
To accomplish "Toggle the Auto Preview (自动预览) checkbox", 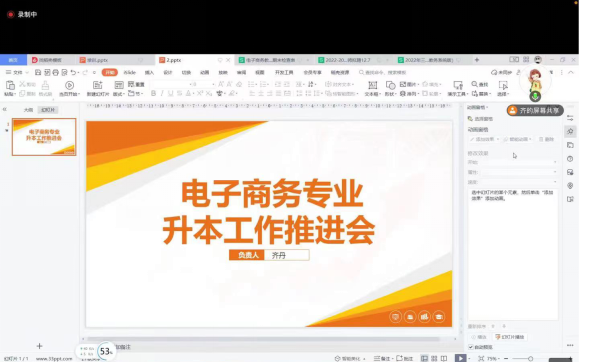I will tap(471, 347).
